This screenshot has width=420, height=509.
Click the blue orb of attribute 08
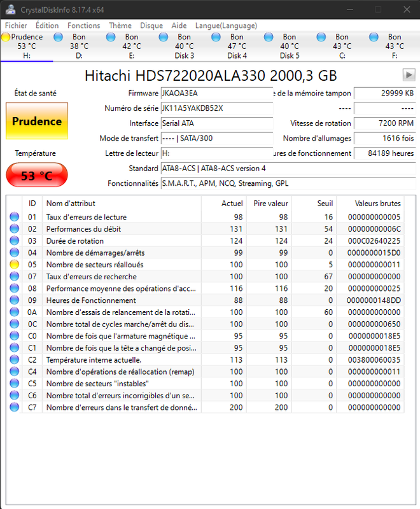pyautogui.click(x=14, y=288)
